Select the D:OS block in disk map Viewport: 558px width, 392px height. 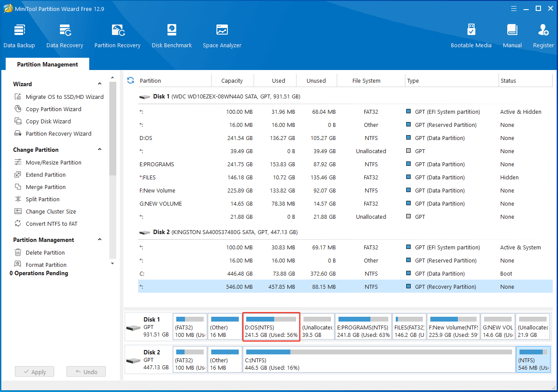click(x=271, y=327)
